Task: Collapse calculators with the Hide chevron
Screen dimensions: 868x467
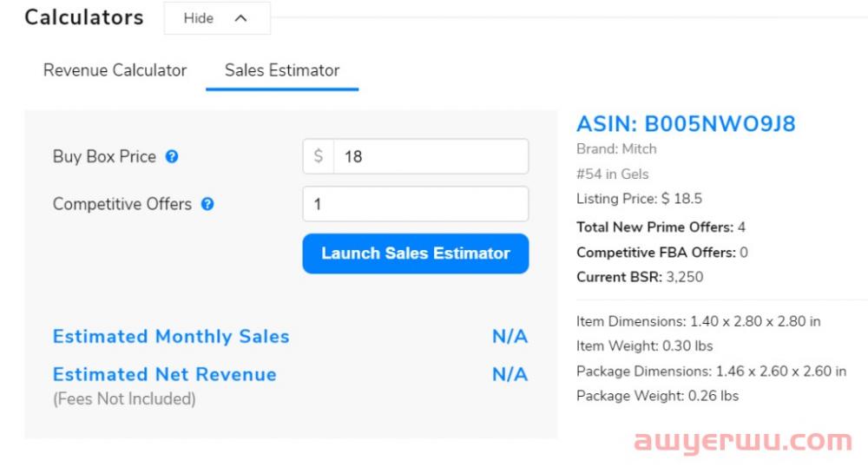Action: pos(240,18)
